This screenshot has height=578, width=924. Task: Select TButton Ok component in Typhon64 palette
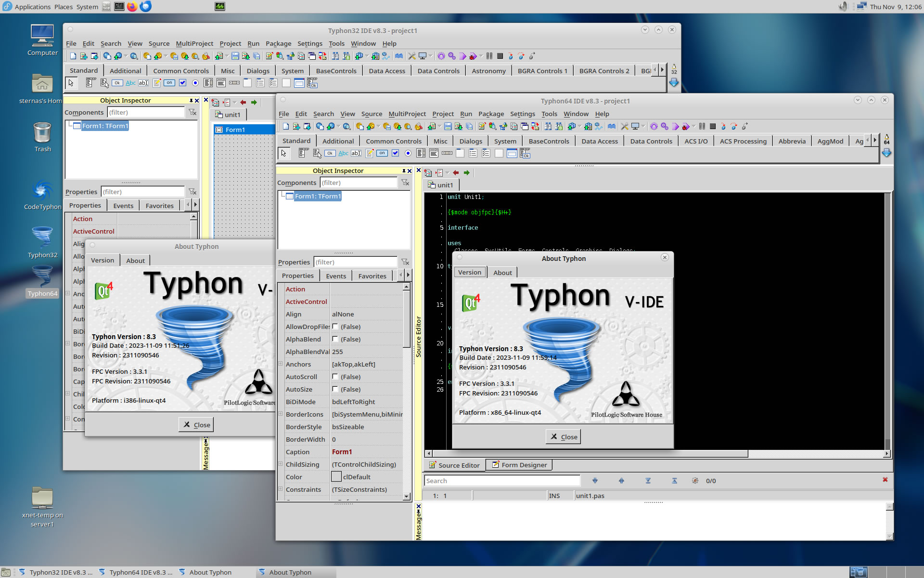[x=330, y=153]
